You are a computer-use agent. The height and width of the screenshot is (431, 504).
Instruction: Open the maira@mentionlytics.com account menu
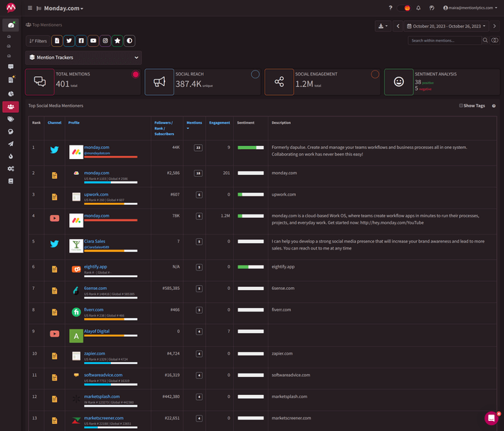coord(470,8)
